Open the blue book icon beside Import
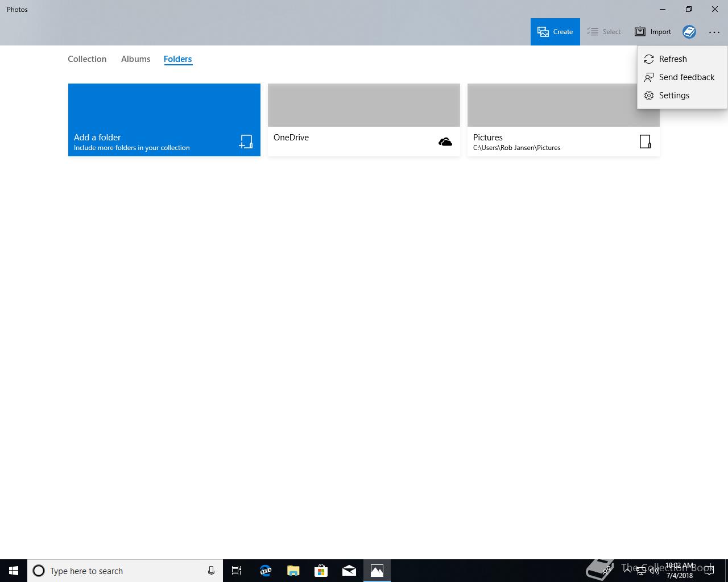728x582 pixels. [689, 32]
